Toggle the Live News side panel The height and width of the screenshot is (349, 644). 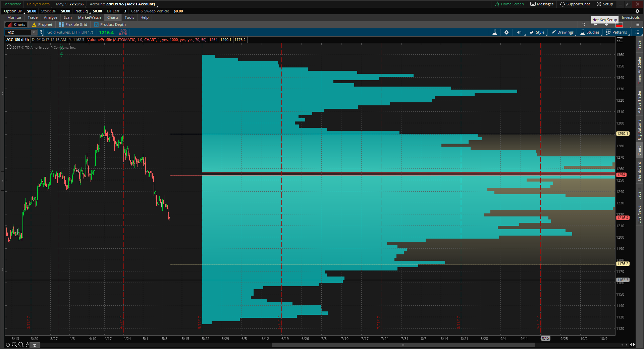(x=639, y=215)
